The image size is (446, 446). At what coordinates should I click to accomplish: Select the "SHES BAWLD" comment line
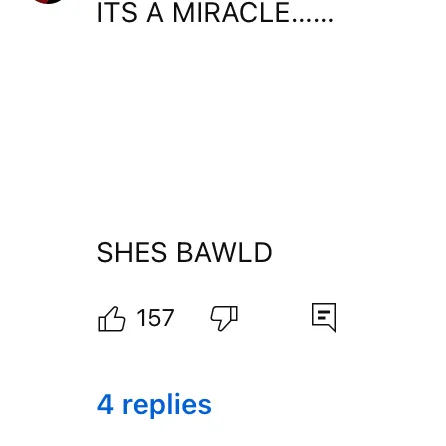tap(184, 252)
